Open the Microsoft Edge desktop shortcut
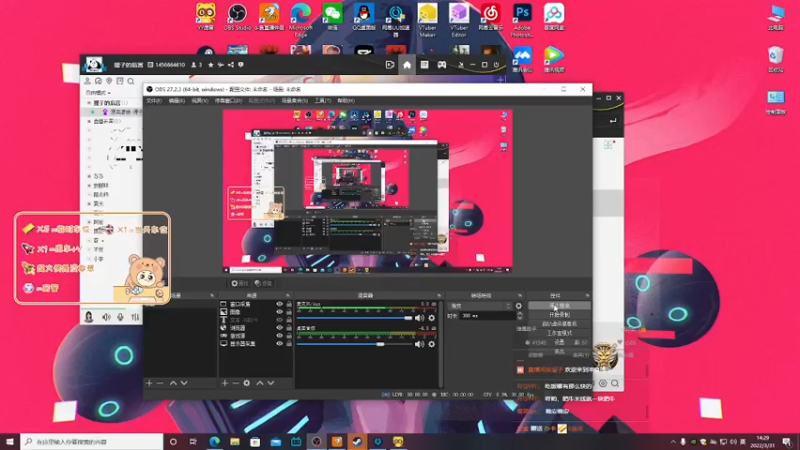The height and width of the screenshot is (450, 800). [x=301, y=19]
